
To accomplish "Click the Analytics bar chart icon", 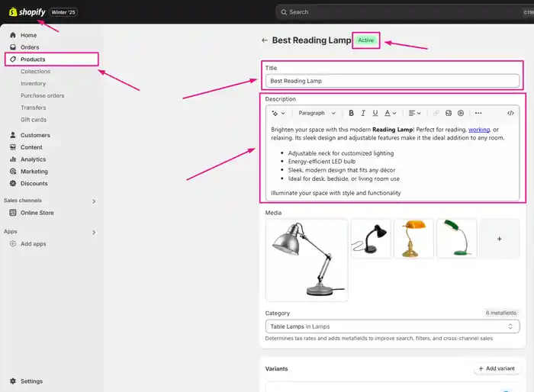I will pyautogui.click(x=13, y=159).
